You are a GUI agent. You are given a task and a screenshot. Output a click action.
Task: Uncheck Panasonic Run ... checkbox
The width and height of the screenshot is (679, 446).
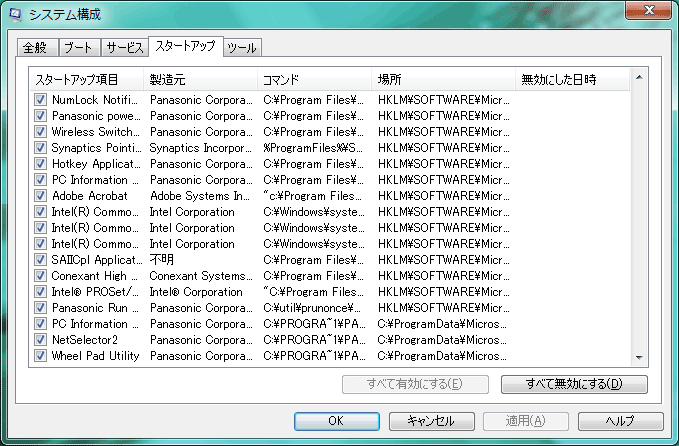click(x=40, y=308)
